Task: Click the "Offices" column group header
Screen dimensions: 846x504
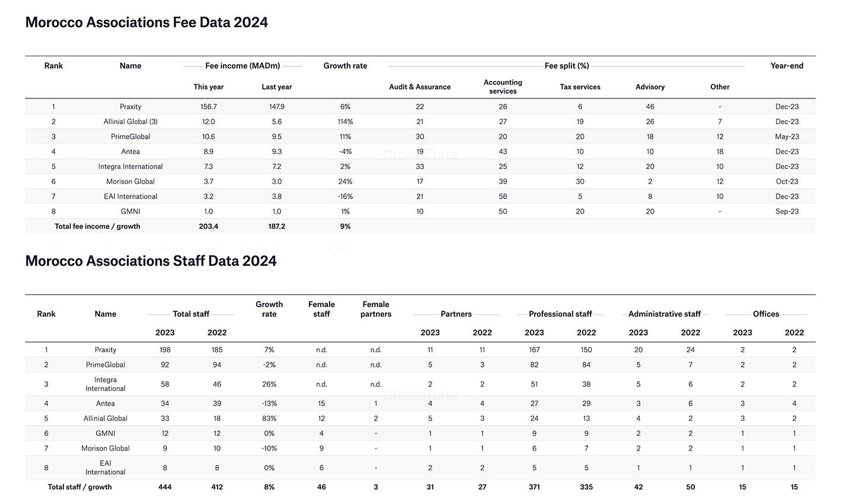Action: pyautogui.click(x=766, y=314)
